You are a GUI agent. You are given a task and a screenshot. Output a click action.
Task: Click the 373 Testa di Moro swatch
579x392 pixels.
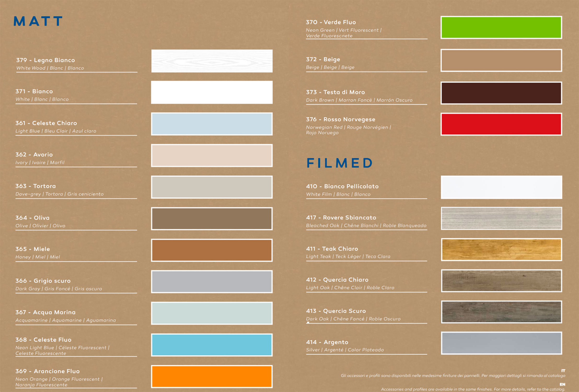501,93
